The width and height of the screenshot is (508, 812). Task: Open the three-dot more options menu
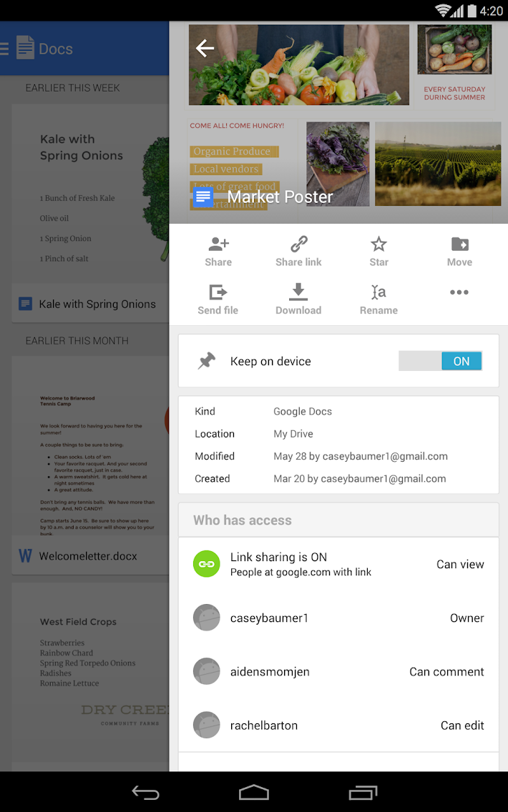[459, 292]
